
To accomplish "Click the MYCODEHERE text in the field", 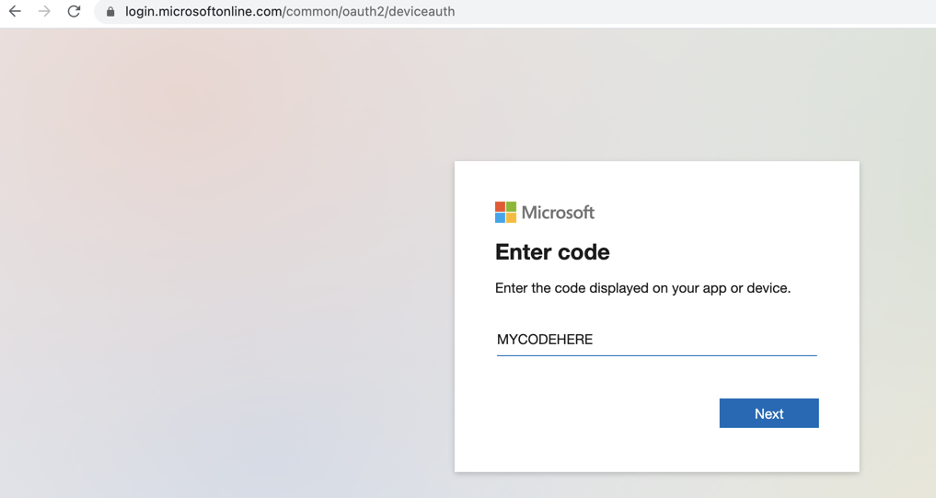I will [x=545, y=340].
